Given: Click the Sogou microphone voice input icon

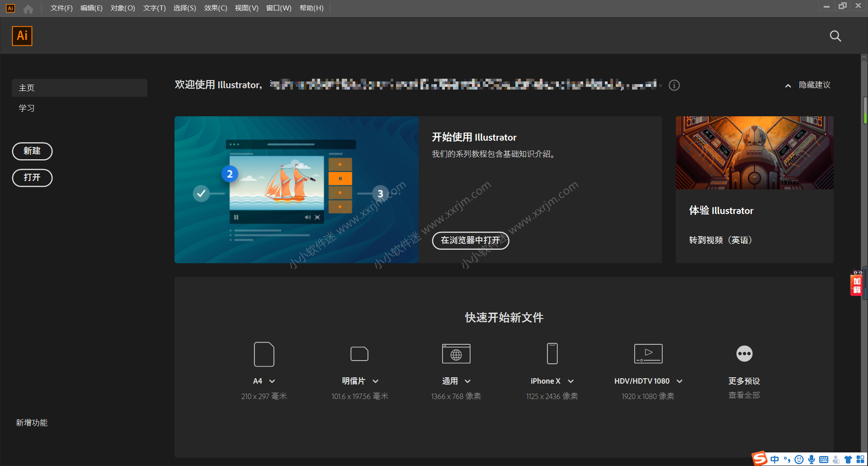Looking at the screenshot, I should [811, 460].
